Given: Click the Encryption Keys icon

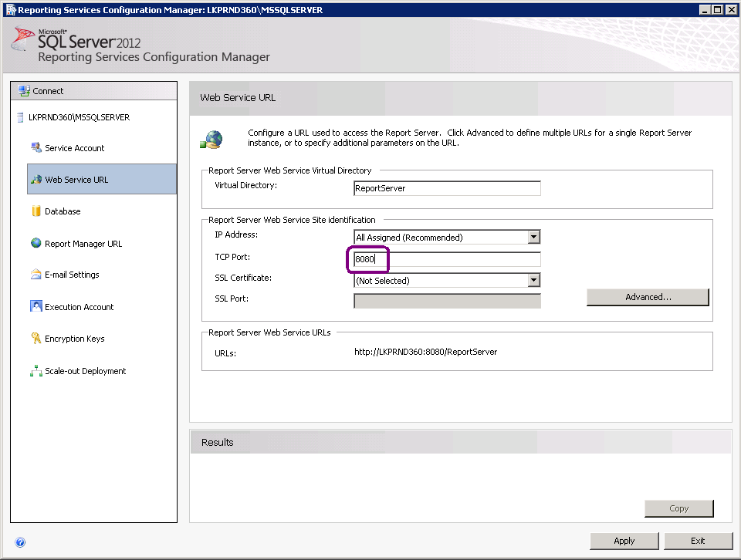Looking at the screenshot, I should coord(36,338).
